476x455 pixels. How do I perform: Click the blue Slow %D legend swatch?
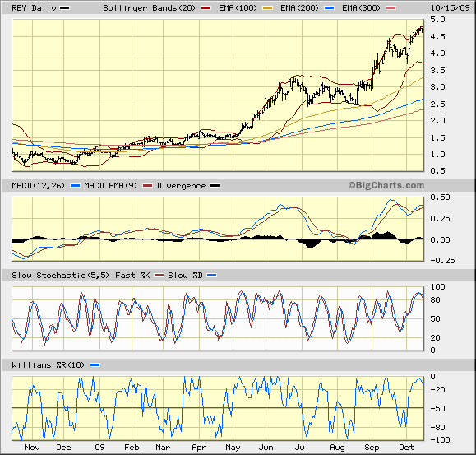click(x=211, y=276)
